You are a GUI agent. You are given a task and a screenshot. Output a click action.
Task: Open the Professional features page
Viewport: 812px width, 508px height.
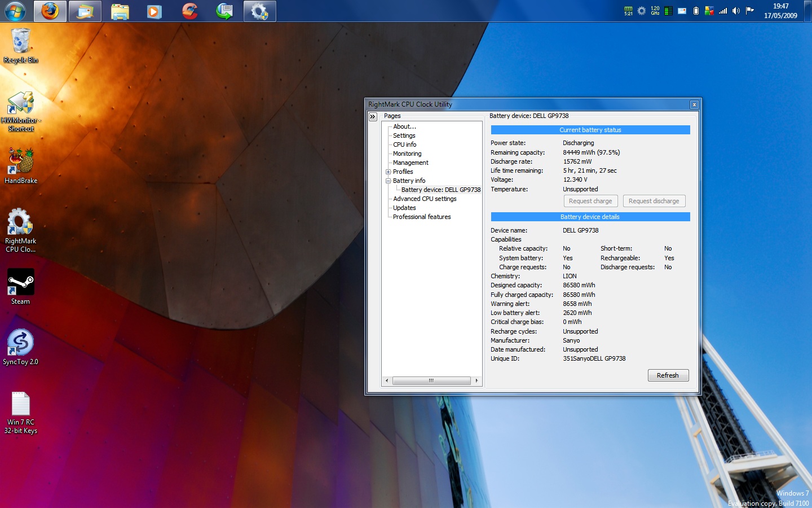[422, 217]
